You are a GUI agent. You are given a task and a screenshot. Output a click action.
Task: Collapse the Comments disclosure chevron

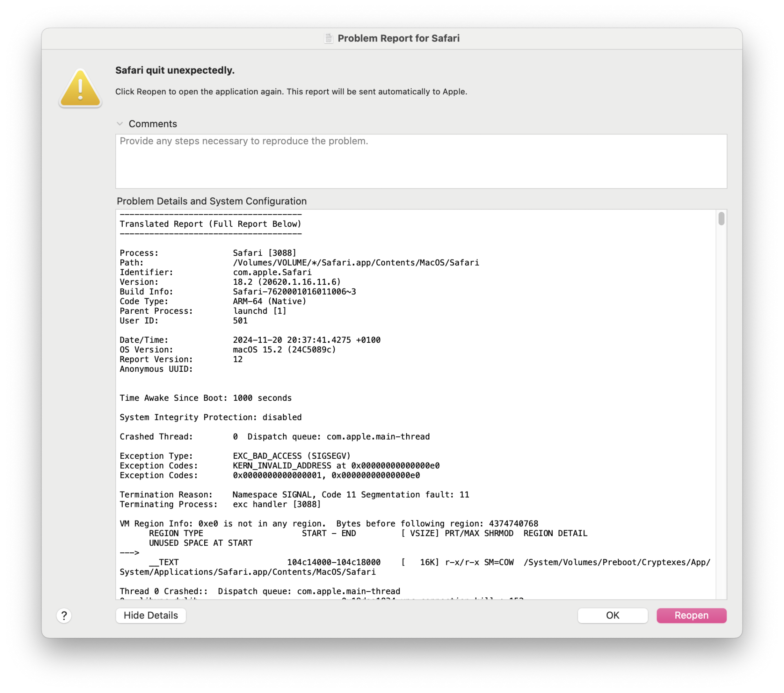(120, 124)
